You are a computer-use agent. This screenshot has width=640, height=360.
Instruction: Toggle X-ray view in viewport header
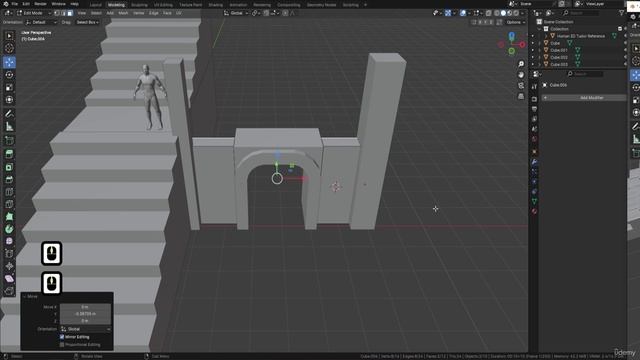tap(489, 13)
